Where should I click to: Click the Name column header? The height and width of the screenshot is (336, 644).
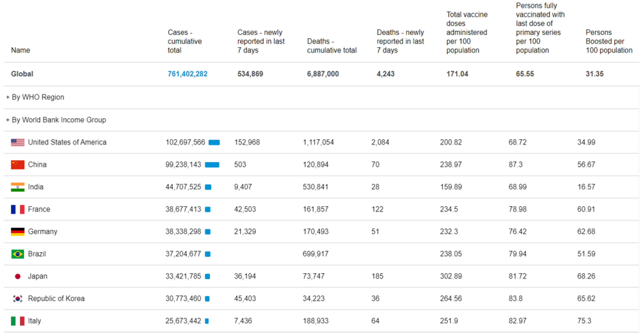point(21,50)
